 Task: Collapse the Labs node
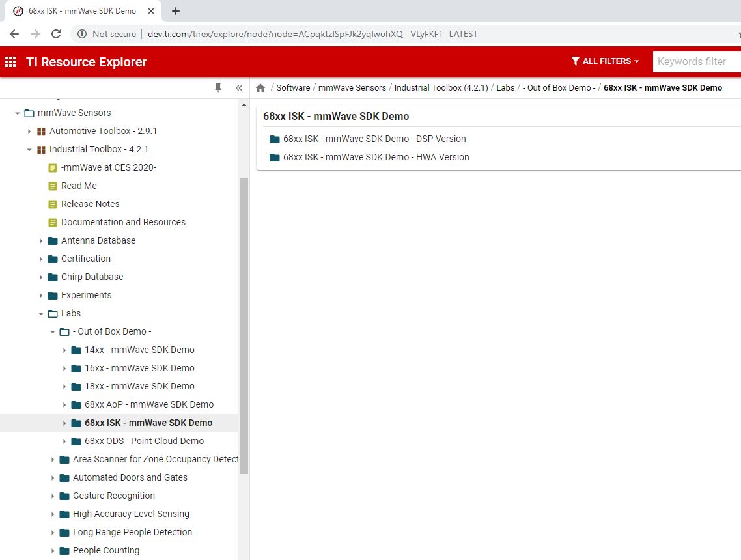(41, 314)
